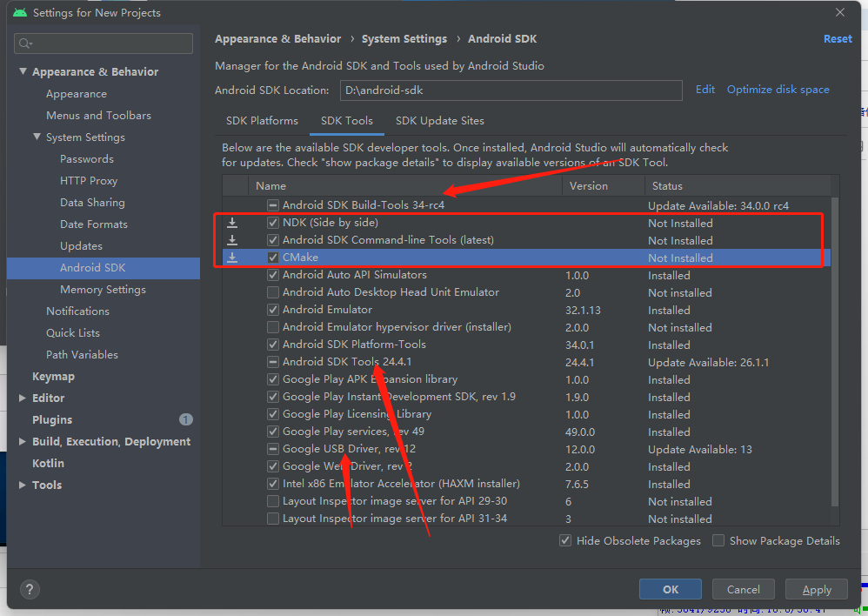Collapse the Appearance & Behavior section

(23, 72)
